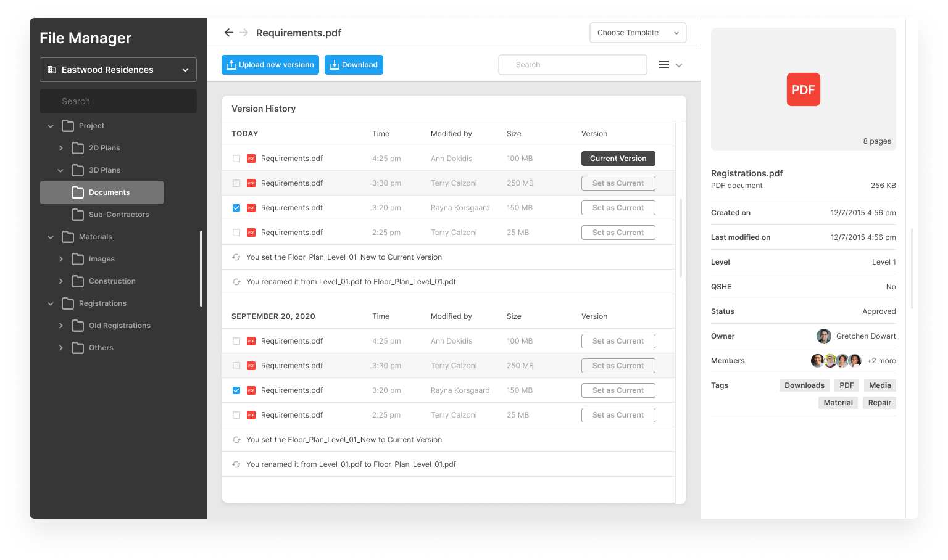
Task: Open the list view hamburger menu icon
Action: (x=664, y=65)
